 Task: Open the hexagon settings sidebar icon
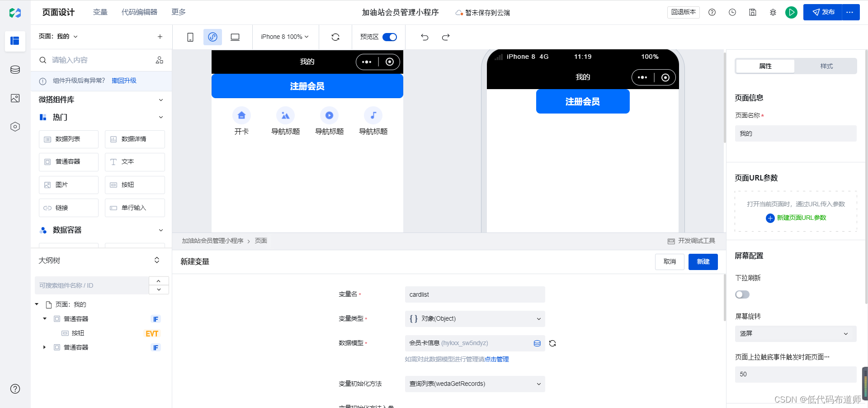[x=15, y=127]
